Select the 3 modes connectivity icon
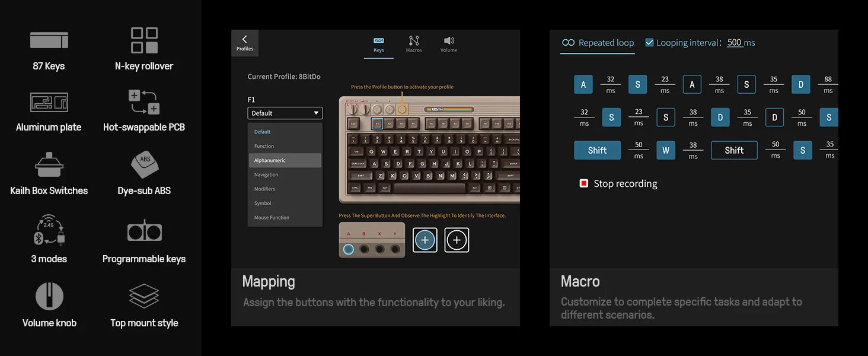The image size is (868, 356). click(49, 230)
